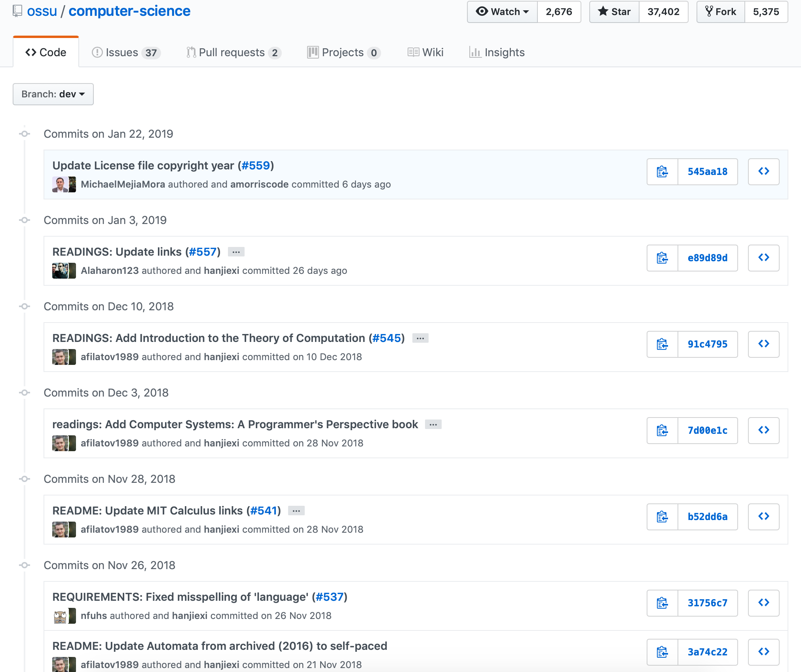Image resolution: width=801 pixels, height=672 pixels.
Task: View commits by author Alaharon123
Action: [110, 271]
